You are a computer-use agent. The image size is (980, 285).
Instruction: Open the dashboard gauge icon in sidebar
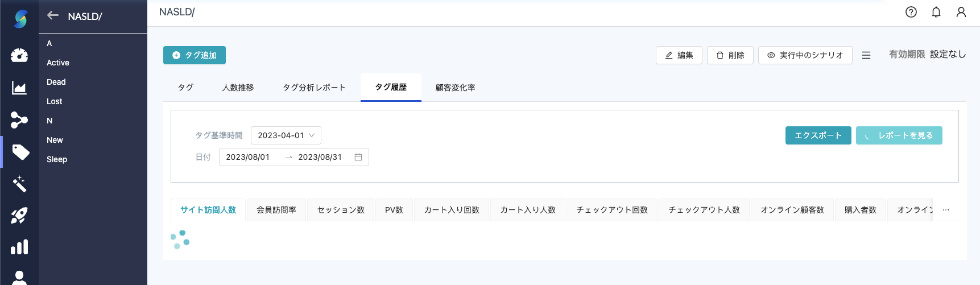click(19, 55)
